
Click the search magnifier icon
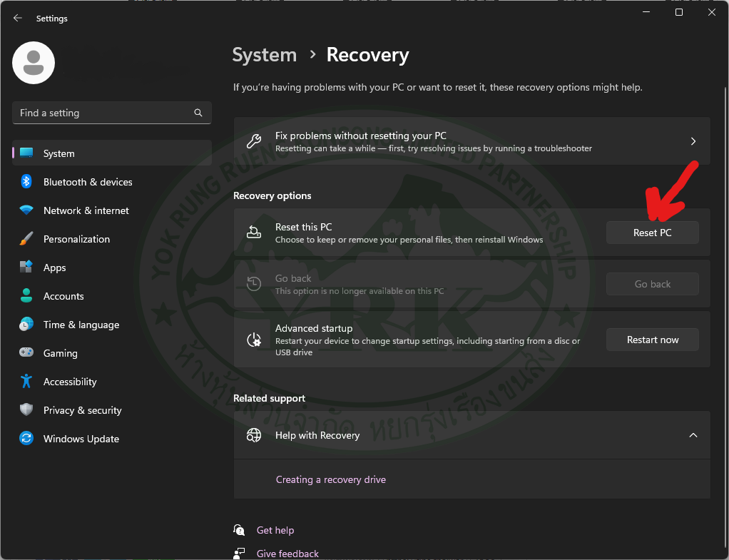(198, 113)
